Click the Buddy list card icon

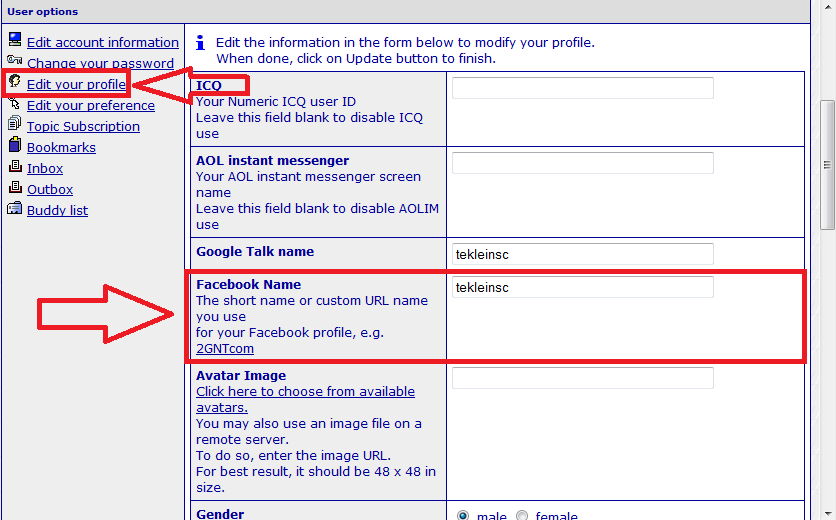[x=14, y=208]
